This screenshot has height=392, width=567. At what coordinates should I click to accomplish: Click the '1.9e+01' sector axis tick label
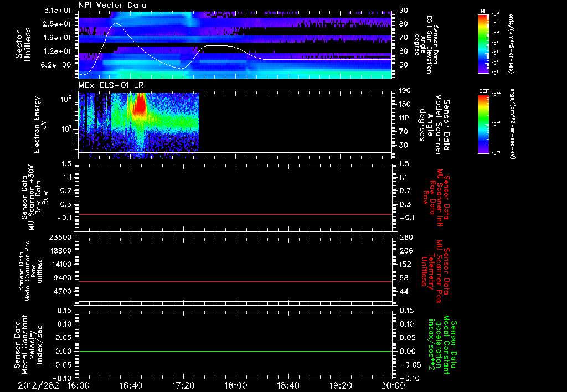pos(57,38)
